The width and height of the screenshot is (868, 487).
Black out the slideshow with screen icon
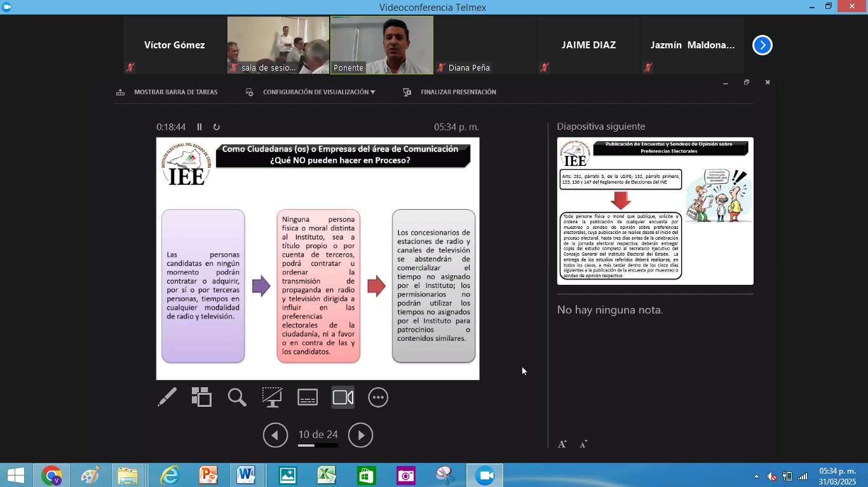pos(272,397)
